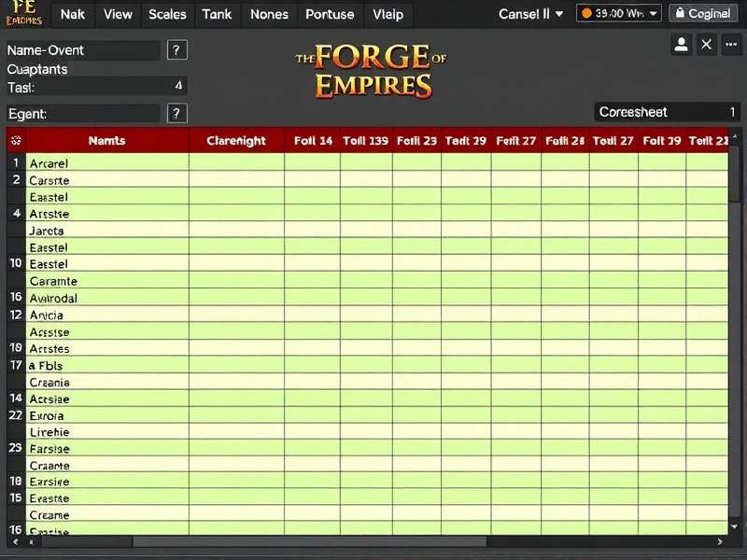Open the Portuse menu

[330, 14]
